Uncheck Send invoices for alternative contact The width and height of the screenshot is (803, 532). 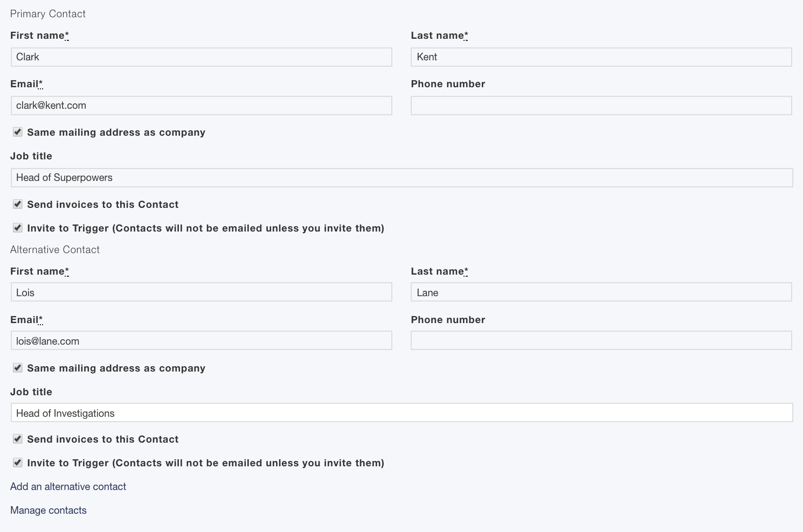[18, 439]
